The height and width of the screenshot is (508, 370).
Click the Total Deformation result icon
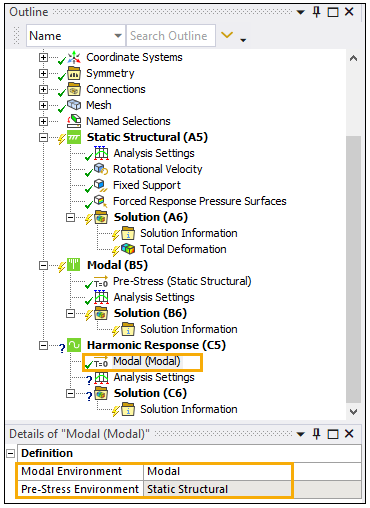128,249
